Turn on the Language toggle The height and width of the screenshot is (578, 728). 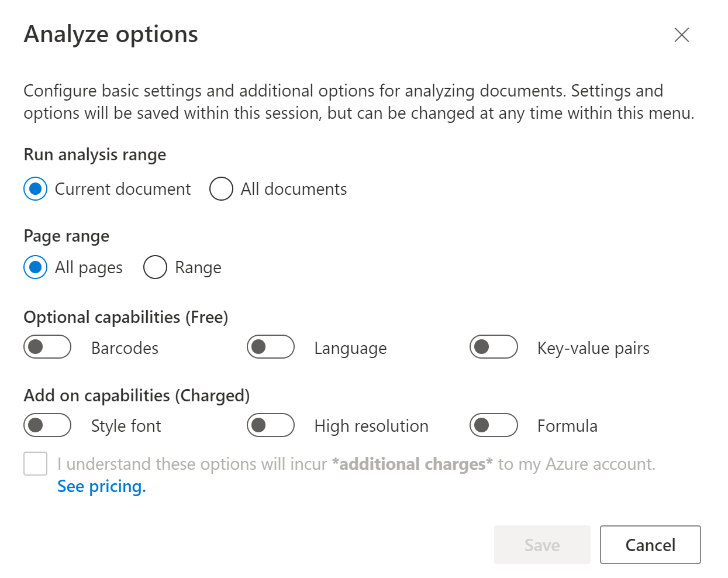tap(270, 347)
